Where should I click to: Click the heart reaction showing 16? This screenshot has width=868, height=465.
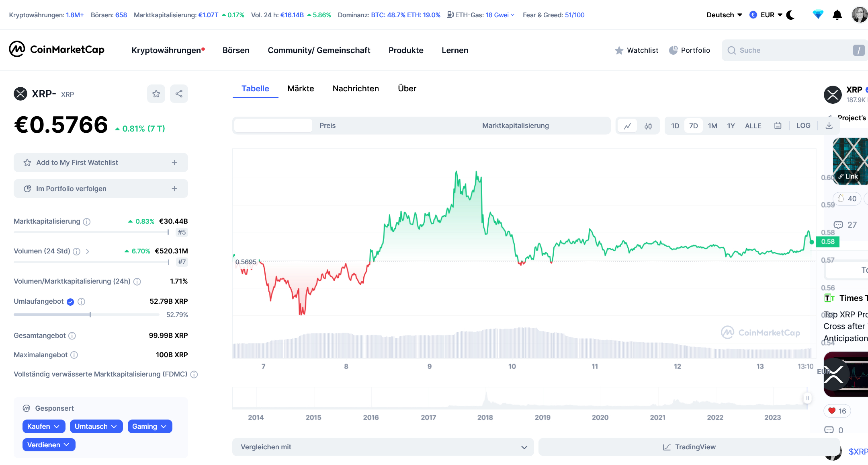837,411
